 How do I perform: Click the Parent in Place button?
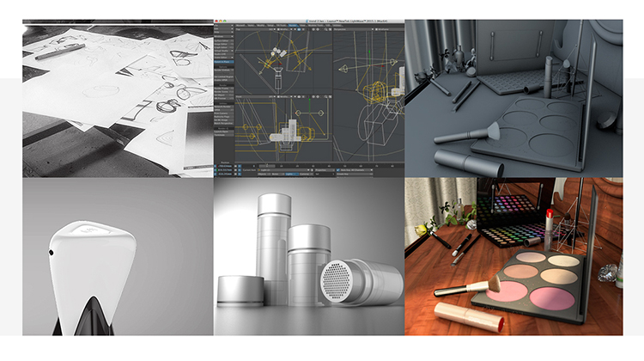[223, 62]
